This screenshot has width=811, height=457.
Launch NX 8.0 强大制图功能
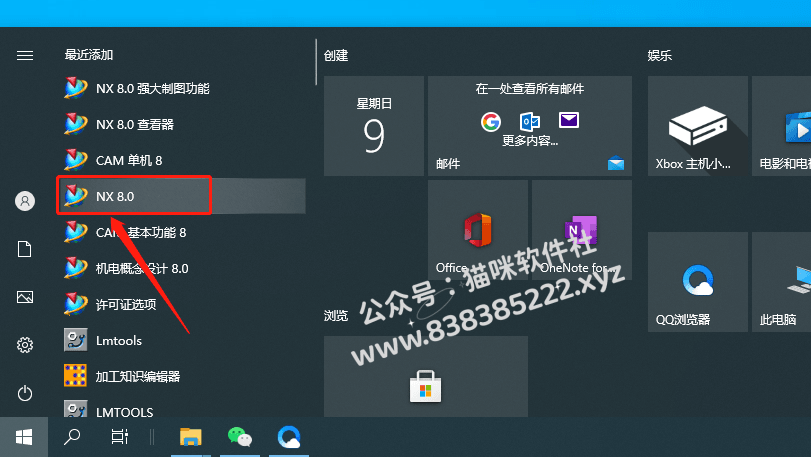181,88
